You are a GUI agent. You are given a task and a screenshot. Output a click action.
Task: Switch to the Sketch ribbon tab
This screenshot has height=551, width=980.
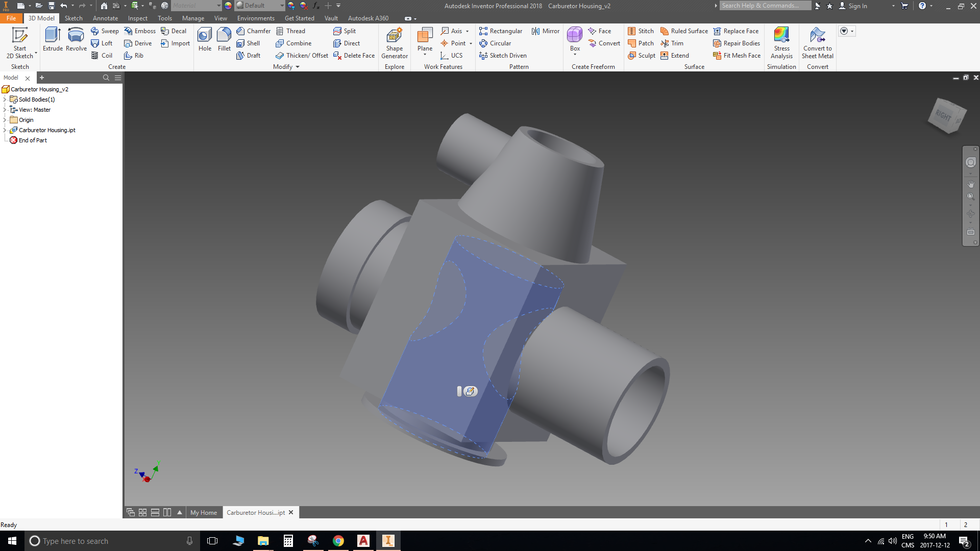pyautogui.click(x=73, y=18)
